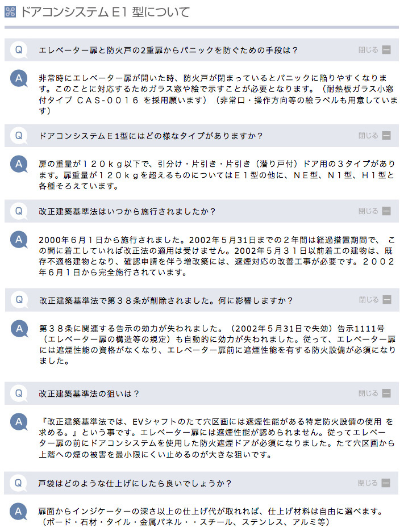Screen dimensions: 404x532
Task: Click the A icon beside the 2000年6月1日 answer
Action: [x=19, y=240]
